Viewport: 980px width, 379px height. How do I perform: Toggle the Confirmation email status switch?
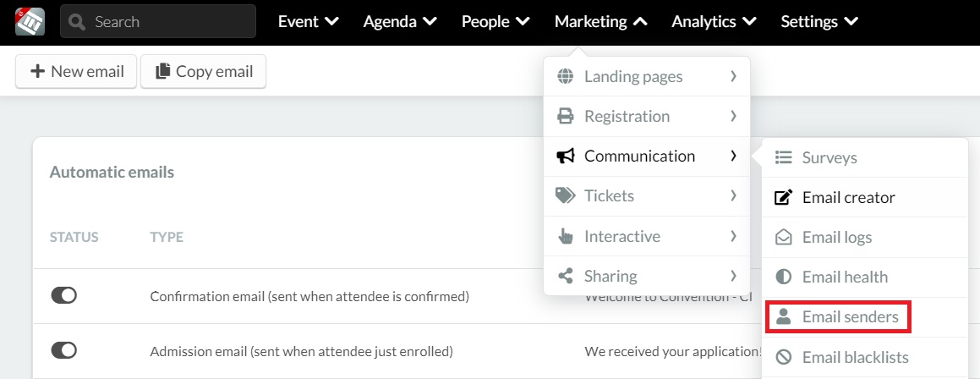[63, 295]
